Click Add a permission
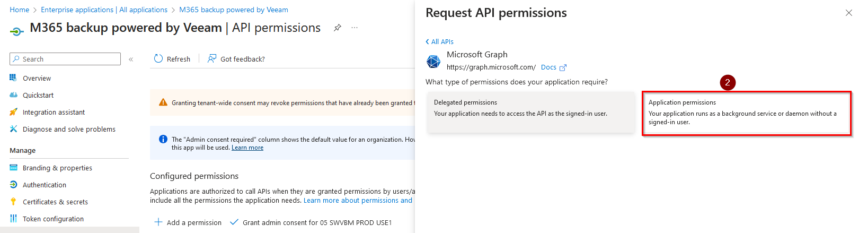The height and width of the screenshot is (233, 868). [x=188, y=222]
